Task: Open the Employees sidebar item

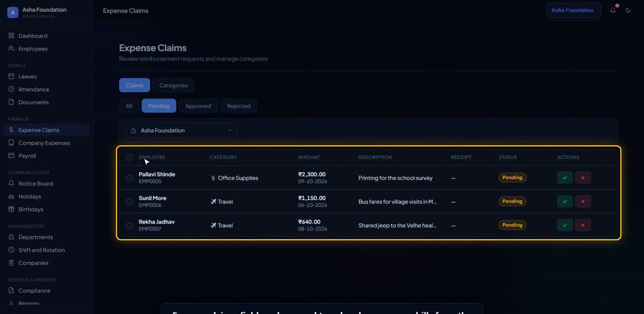Action: 46,49
